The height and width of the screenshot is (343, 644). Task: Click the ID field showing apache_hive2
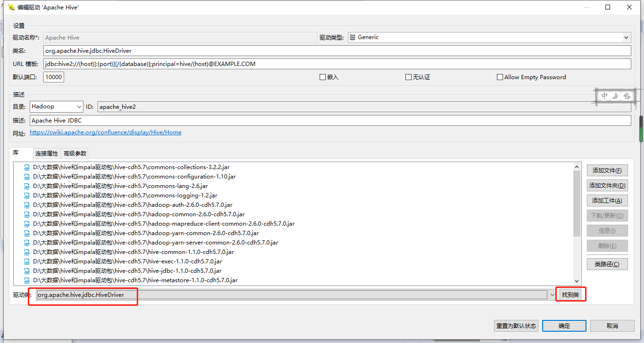click(x=364, y=107)
